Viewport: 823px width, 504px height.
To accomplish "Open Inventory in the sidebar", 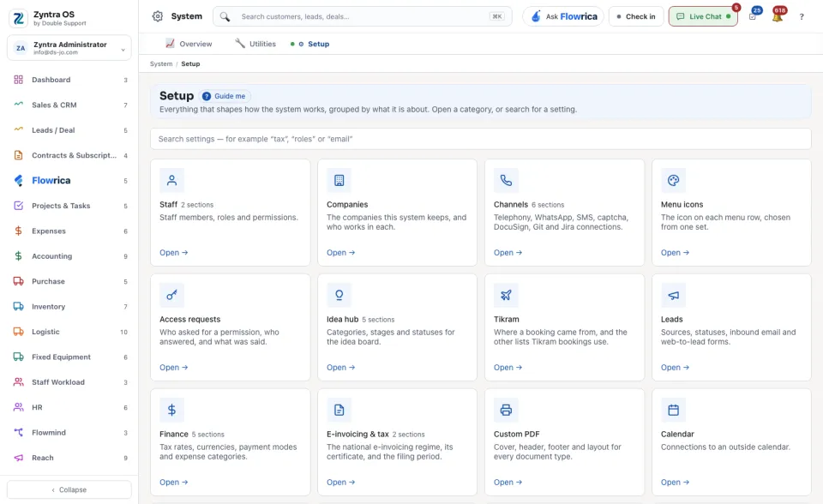I will click(69, 307).
